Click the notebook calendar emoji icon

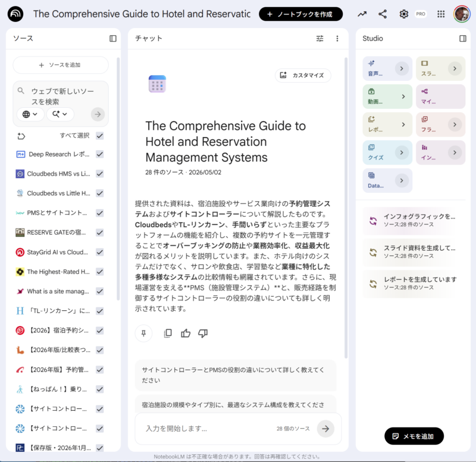point(157,83)
